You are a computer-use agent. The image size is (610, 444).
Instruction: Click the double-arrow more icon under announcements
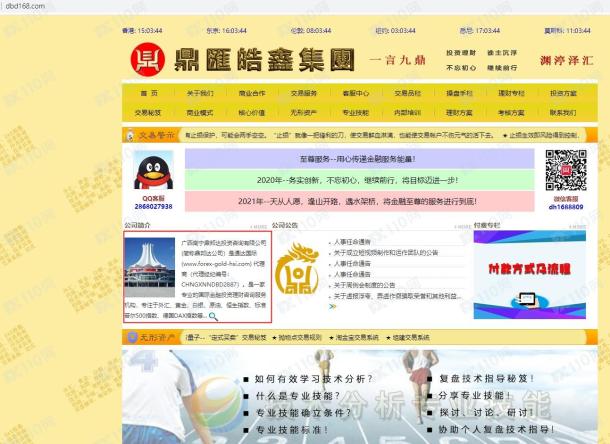pyautogui.click(x=332, y=307)
